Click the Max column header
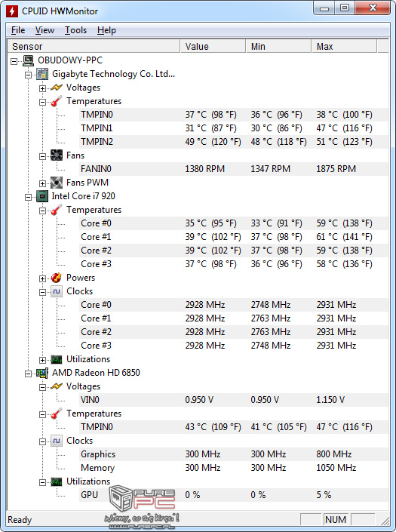396x532 pixels. point(344,46)
